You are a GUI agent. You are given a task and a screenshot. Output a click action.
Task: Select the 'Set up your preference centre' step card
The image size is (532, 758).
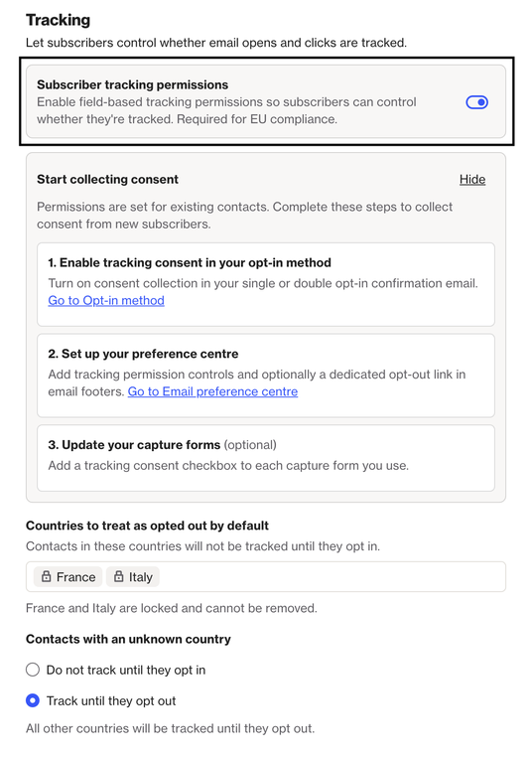(266, 376)
